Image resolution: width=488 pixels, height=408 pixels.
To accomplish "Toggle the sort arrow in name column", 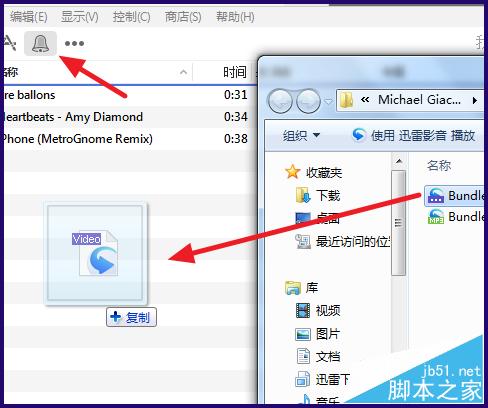I will [x=183, y=72].
